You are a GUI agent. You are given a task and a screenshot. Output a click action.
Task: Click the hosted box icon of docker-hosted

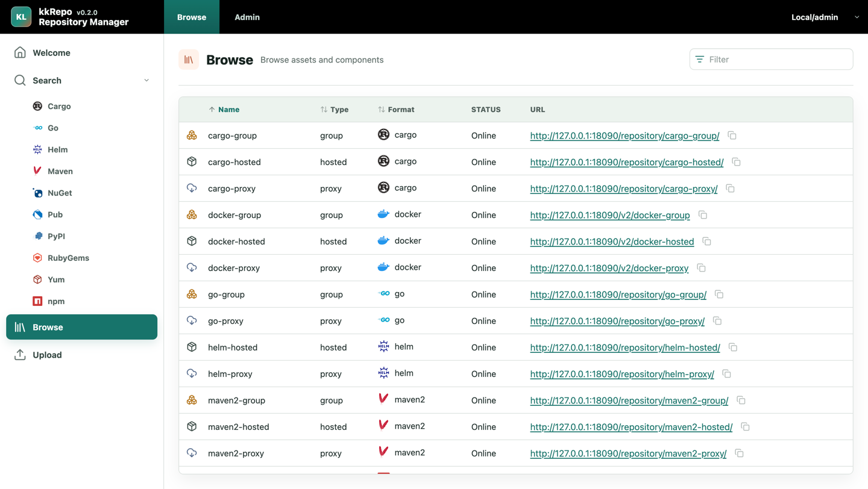click(192, 241)
